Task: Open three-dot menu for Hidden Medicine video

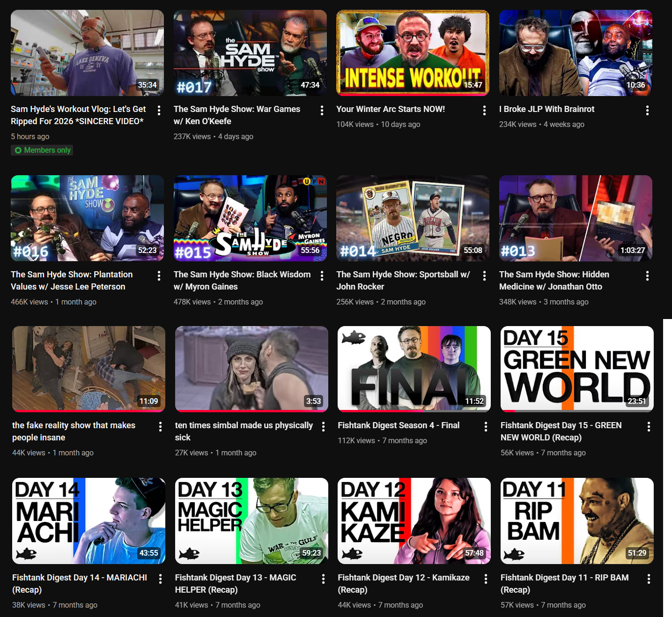Action: pyautogui.click(x=647, y=275)
